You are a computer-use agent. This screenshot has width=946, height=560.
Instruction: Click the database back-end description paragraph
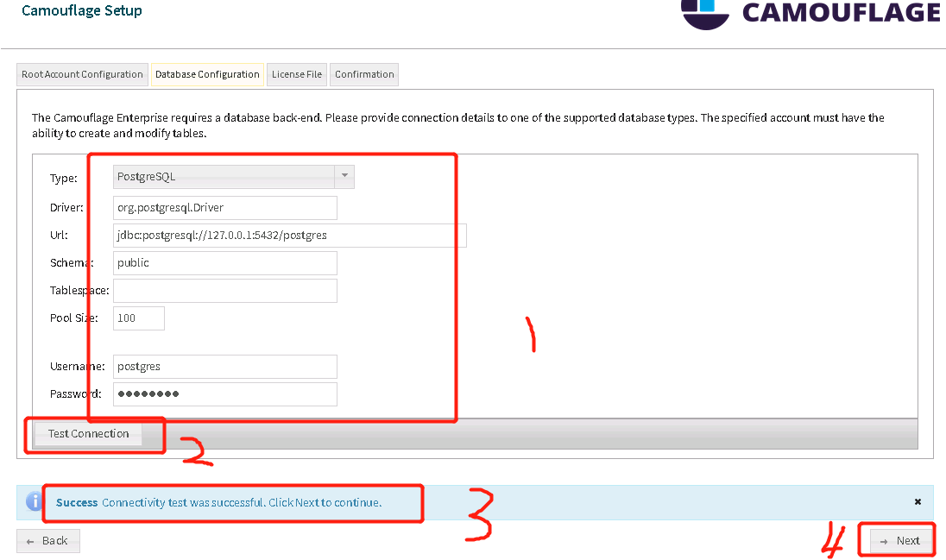(x=458, y=125)
